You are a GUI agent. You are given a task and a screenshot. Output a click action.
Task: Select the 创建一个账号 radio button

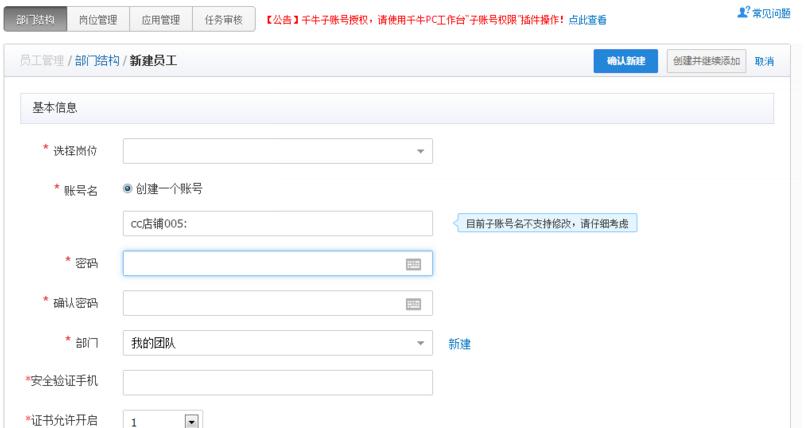(128, 188)
